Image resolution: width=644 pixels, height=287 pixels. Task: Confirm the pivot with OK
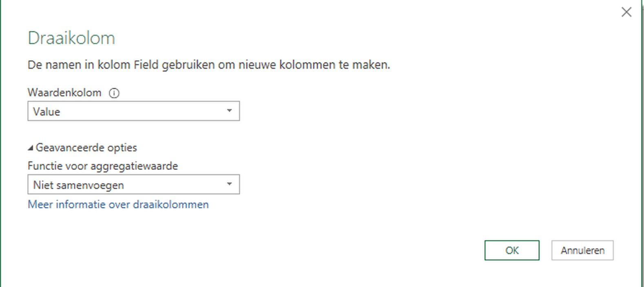click(x=511, y=250)
